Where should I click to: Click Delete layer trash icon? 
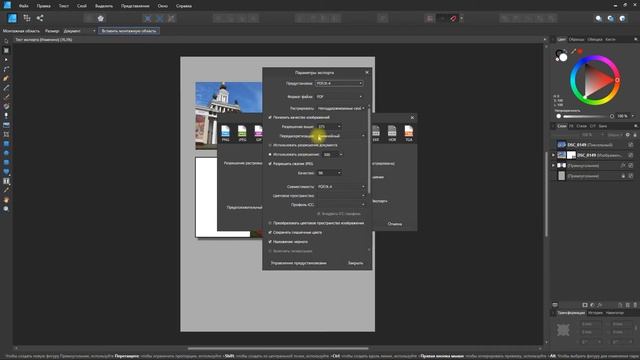(635, 305)
